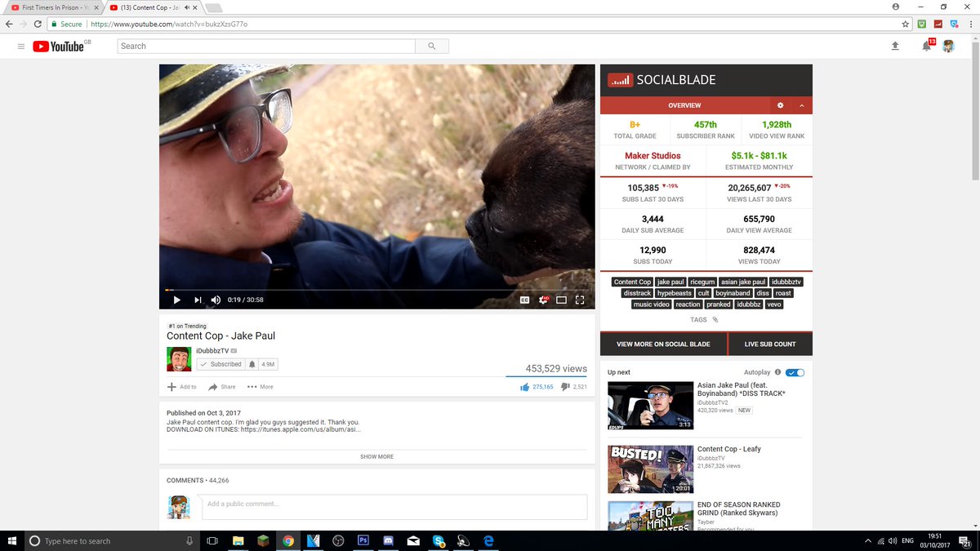Select the Content Cop browser tab
Screen dimensions: 980x551
coord(154,7)
